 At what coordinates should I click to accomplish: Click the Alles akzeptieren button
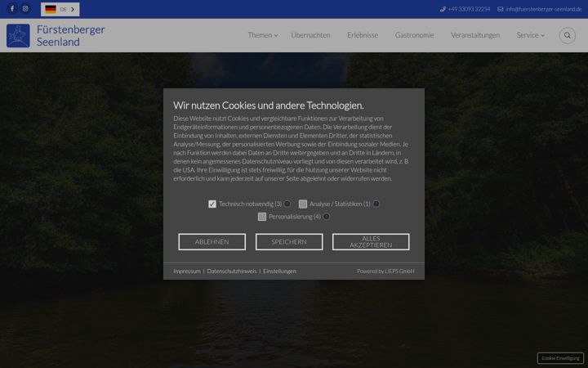(371, 242)
